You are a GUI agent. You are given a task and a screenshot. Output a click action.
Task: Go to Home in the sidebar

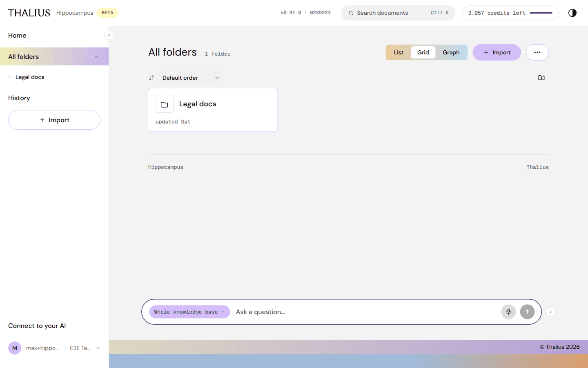tap(17, 36)
